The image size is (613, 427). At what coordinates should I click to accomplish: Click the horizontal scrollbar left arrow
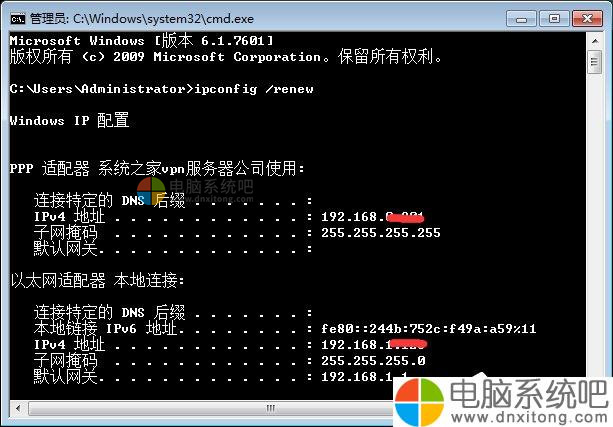tap(18, 408)
